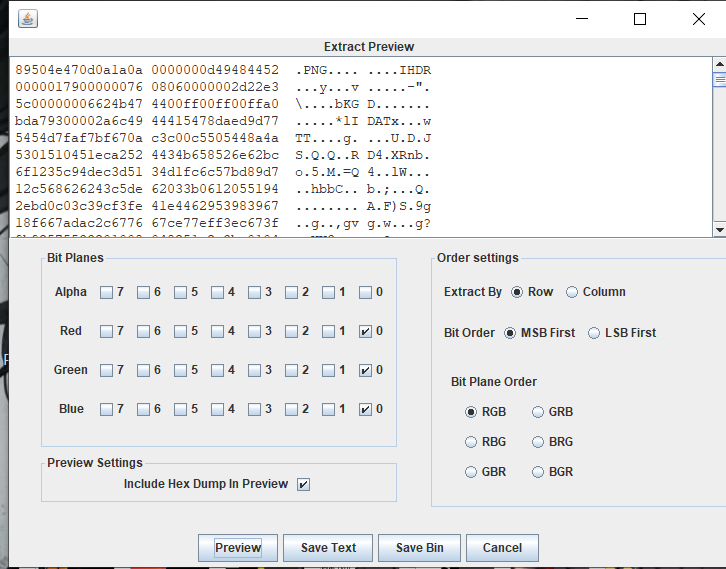726x569 pixels.
Task: Tick Green bit plane 1
Action: tap(328, 370)
